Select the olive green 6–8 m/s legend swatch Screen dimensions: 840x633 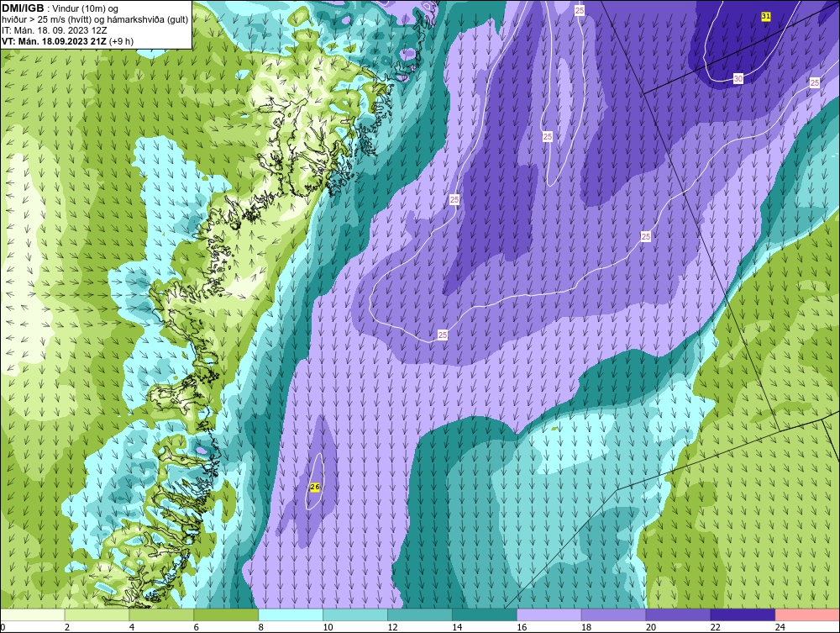tap(226, 615)
